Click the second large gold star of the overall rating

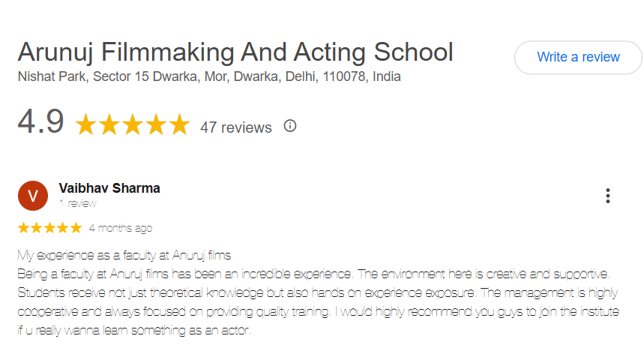coord(110,124)
